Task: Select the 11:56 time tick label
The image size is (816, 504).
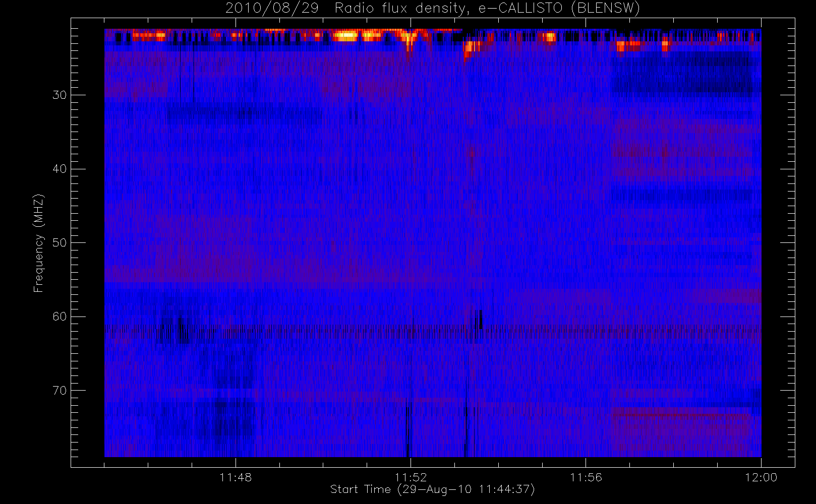Action: tap(586, 477)
